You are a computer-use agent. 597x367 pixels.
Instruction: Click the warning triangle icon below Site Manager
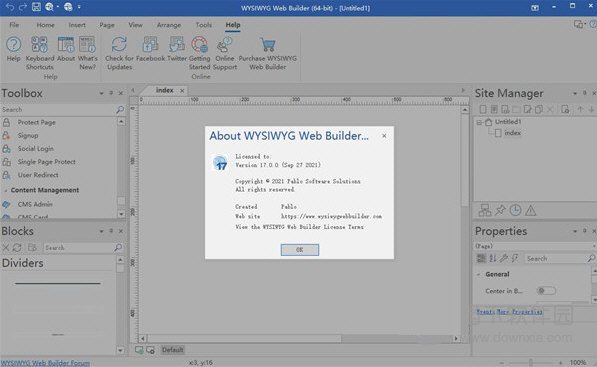coord(530,210)
